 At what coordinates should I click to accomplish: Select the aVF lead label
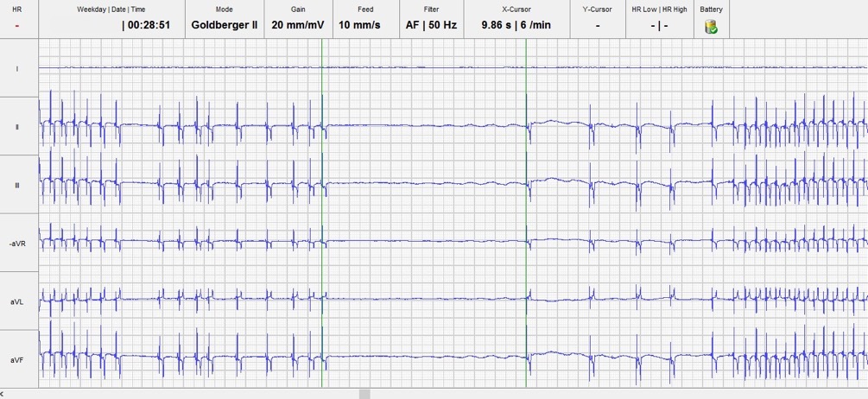[x=17, y=359]
